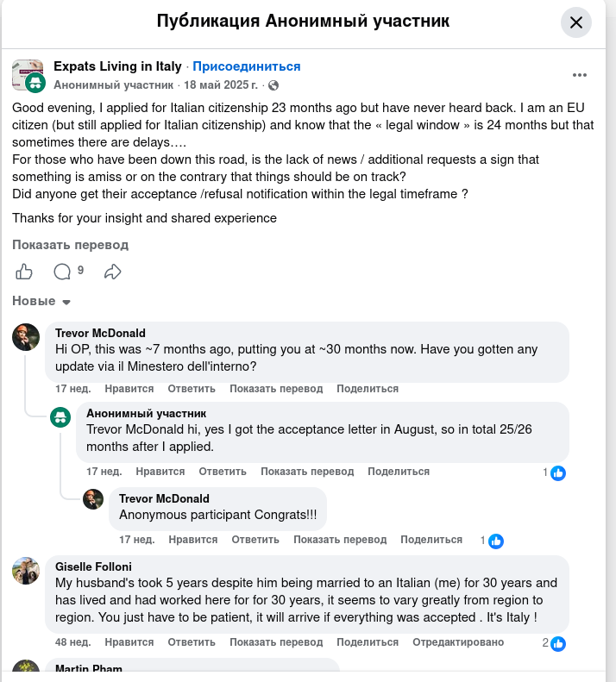Like Giselle Folloni's comment via Нравится
Image resolution: width=616 pixels, height=682 pixels.
pos(129,642)
